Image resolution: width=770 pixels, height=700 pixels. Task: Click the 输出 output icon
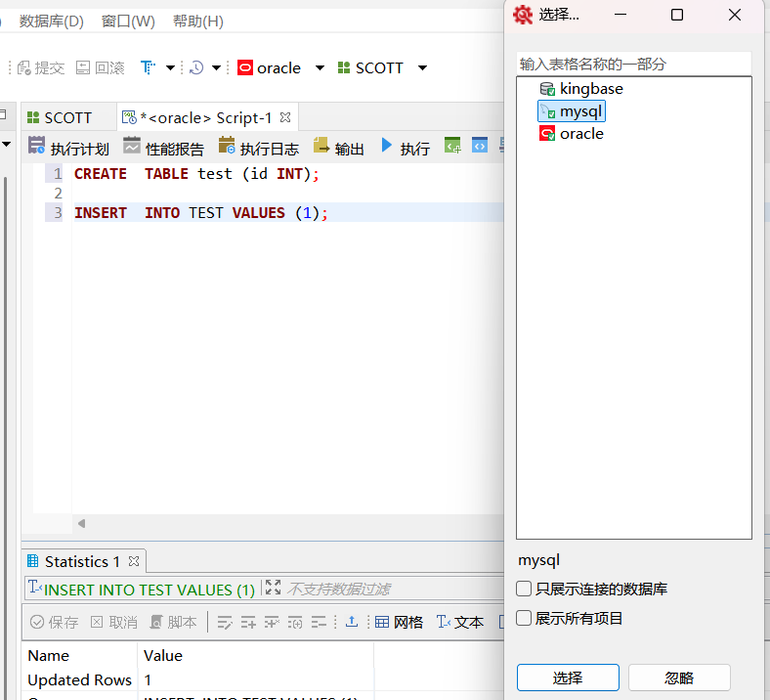point(321,147)
